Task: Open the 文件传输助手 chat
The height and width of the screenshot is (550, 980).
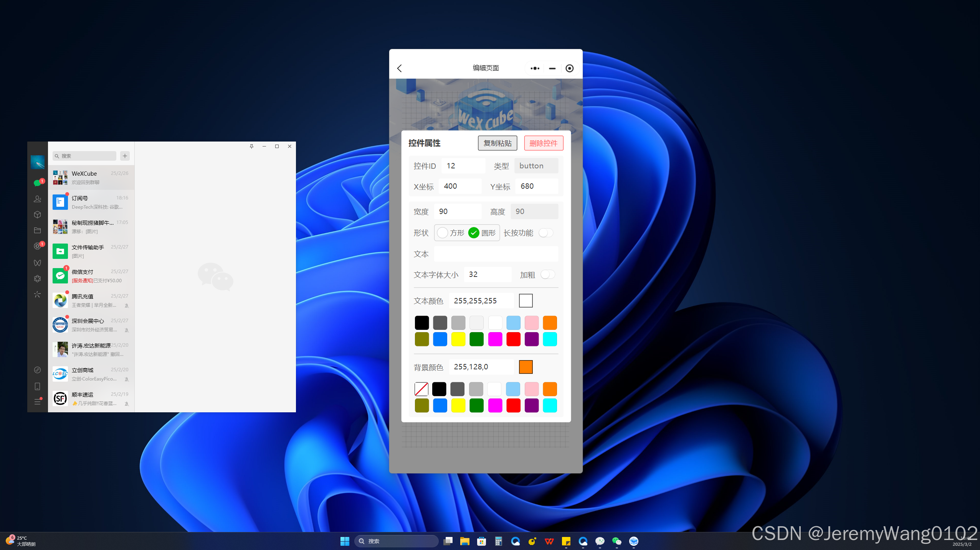Action: click(91, 251)
